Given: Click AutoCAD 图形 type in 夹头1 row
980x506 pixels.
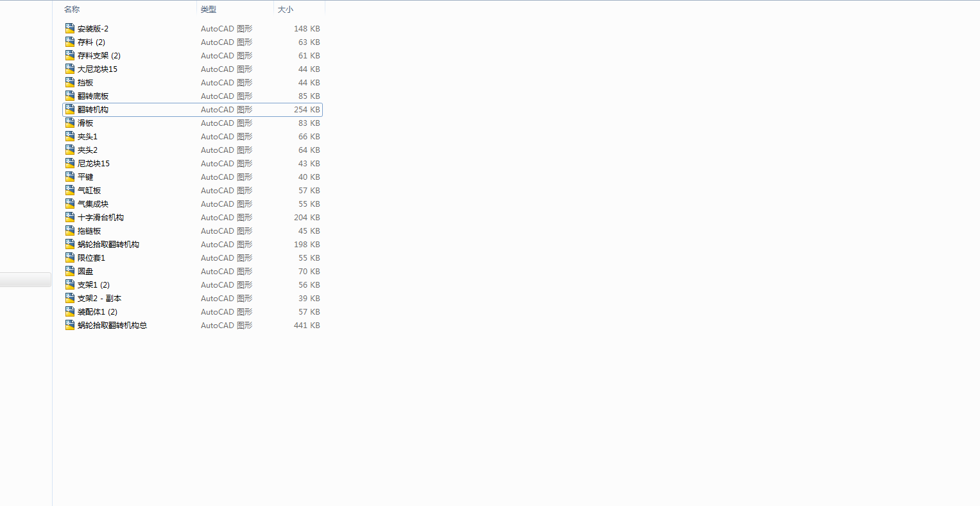Looking at the screenshot, I should (227, 137).
